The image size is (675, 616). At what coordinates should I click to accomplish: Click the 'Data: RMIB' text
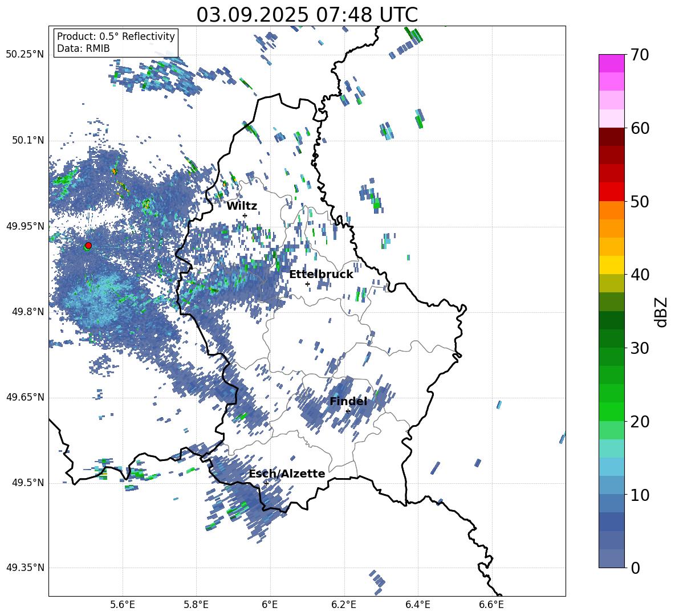(x=83, y=48)
